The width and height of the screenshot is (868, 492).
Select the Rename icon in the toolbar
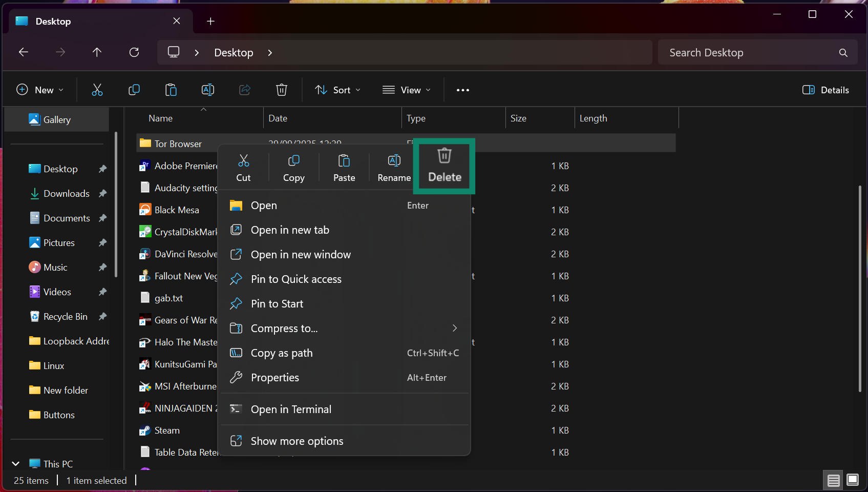(x=208, y=90)
